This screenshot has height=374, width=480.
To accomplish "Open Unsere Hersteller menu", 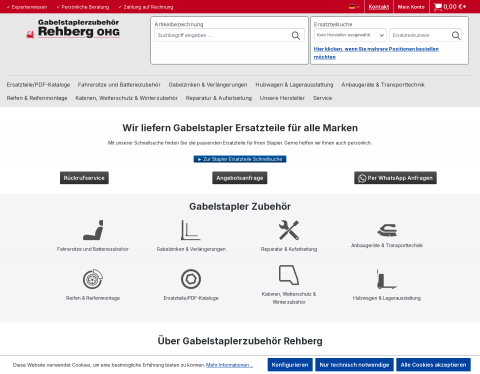I will [x=282, y=98].
